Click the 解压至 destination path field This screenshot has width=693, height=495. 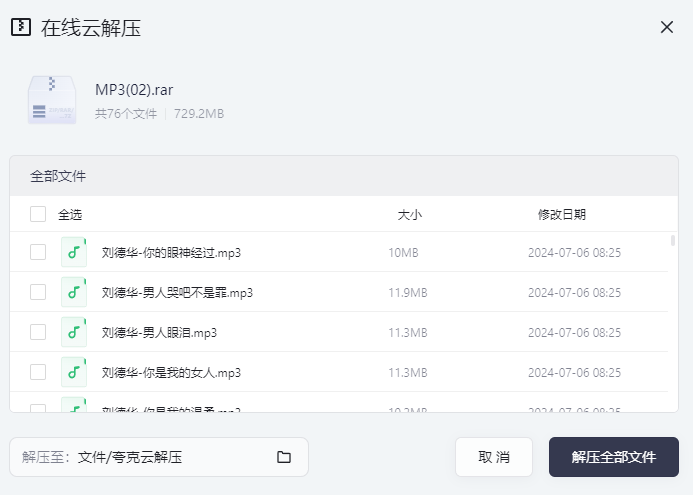pyautogui.click(x=159, y=457)
